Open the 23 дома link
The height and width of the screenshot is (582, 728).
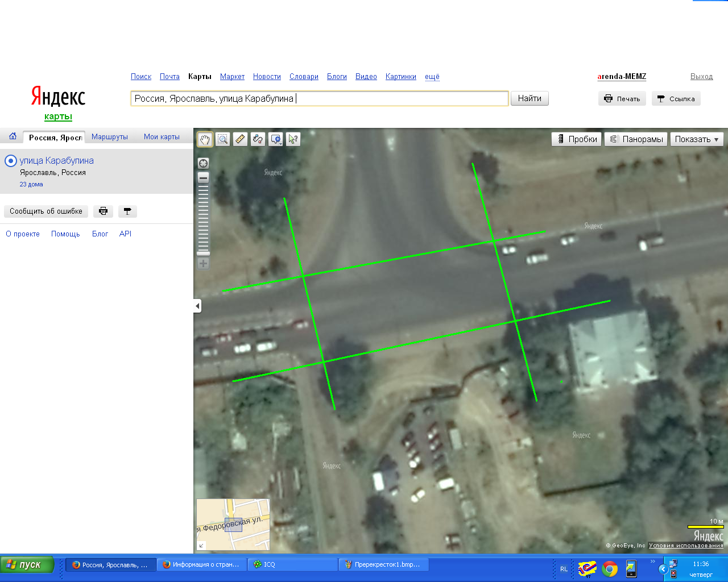pos(31,184)
